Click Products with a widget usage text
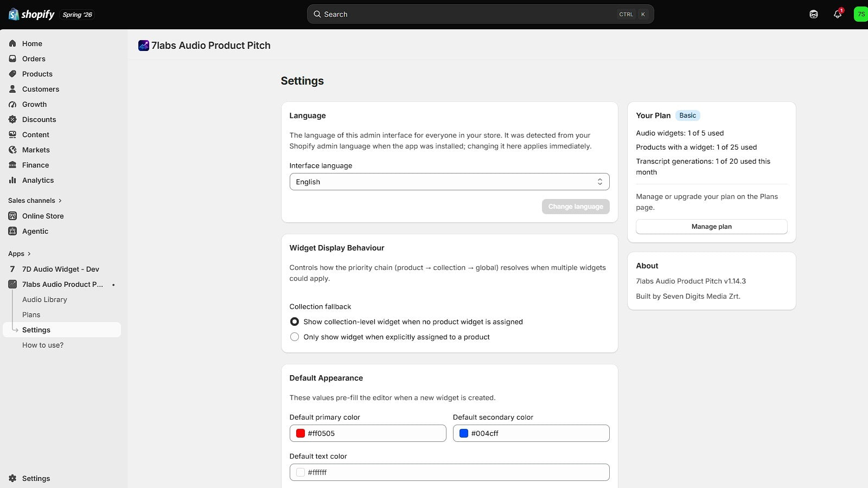The height and width of the screenshot is (488, 868). pos(696,147)
